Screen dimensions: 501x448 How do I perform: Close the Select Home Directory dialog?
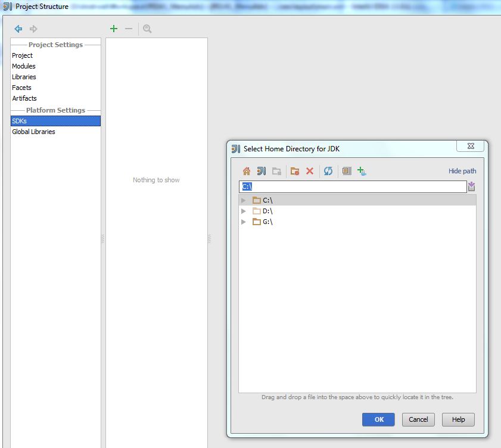point(471,146)
